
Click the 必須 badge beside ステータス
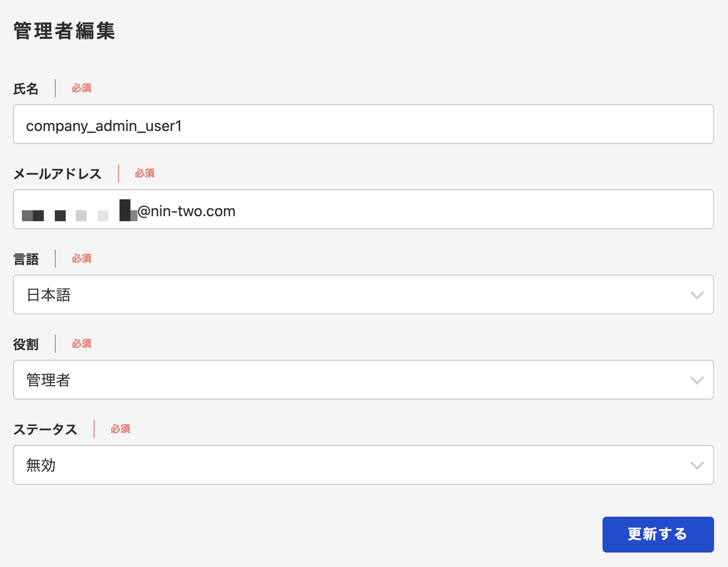[121, 429]
